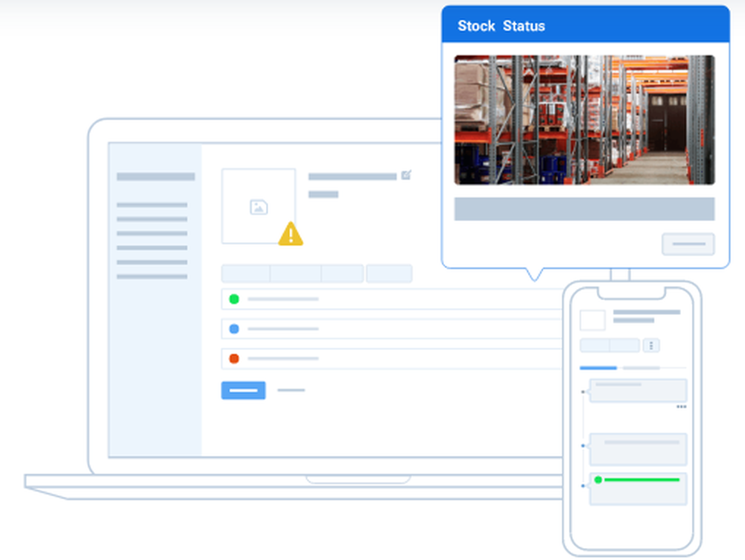Select the gray inactive tab on phone
745x560 pixels.
pyautogui.click(x=641, y=368)
